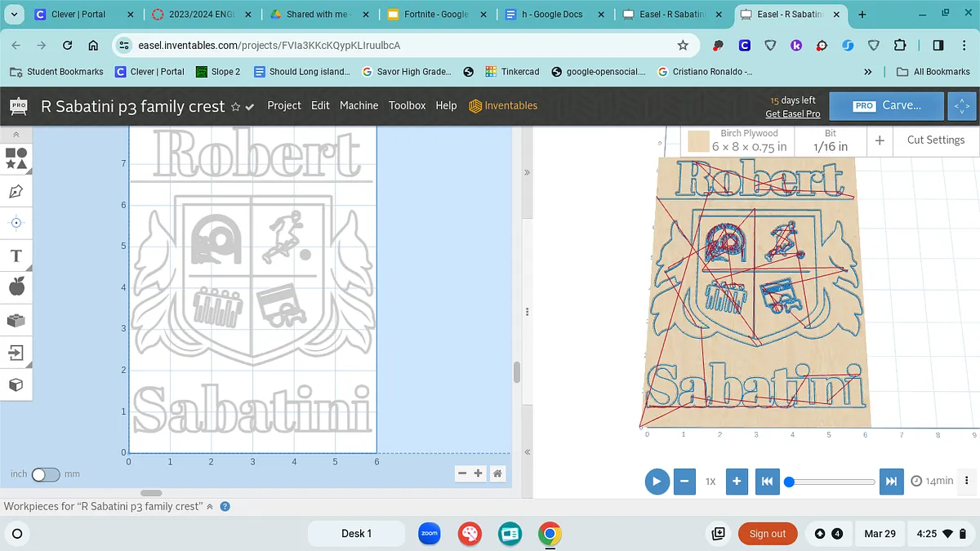Screen dimensions: 980x551
Task: Click the home reset view icon
Action: click(497, 473)
